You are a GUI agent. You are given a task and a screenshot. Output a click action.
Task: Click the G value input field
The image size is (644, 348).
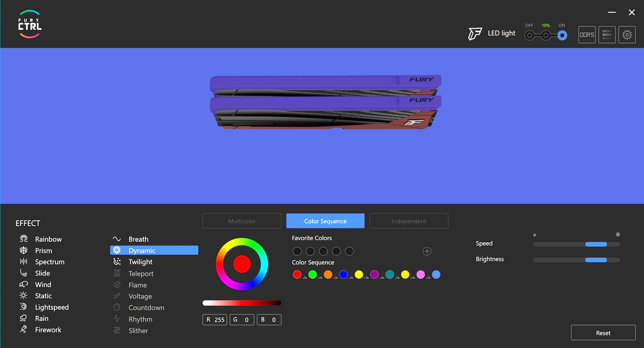(x=242, y=319)
